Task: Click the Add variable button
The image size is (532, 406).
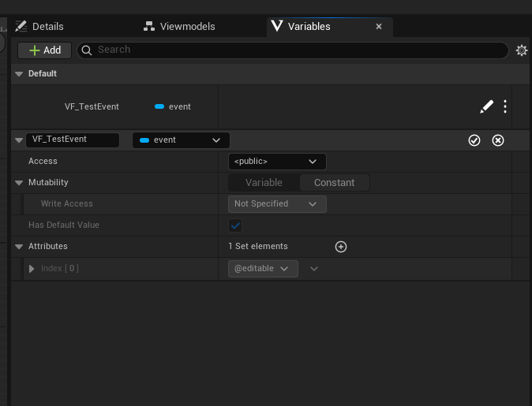Action: (45, 50)
